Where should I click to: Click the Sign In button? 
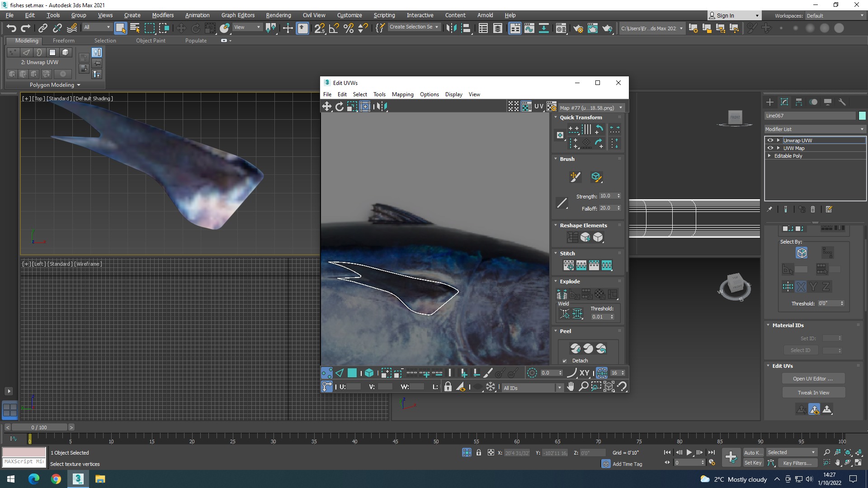point(734,16)
